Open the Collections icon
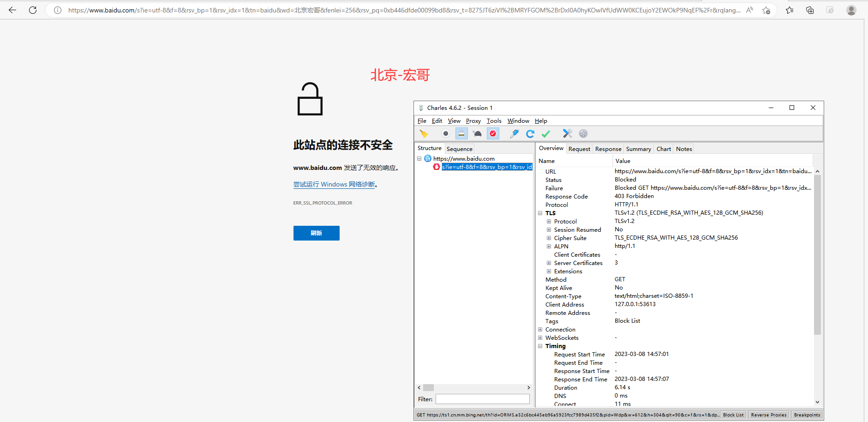868x422 pixels. click(x=810, y=10)
